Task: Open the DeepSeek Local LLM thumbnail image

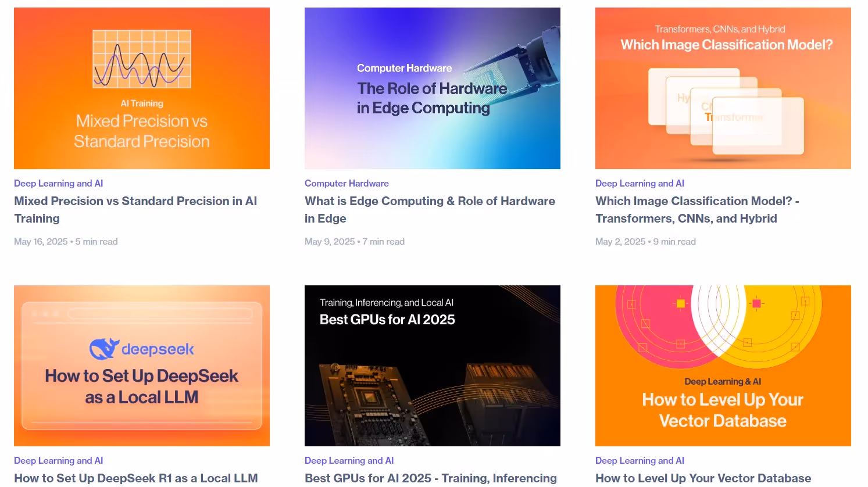Action: point(142,366)
